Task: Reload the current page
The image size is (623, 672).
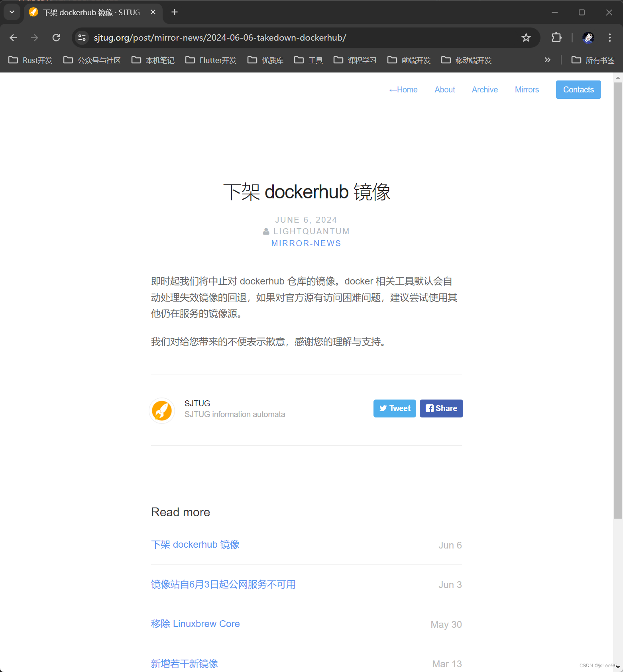Action: (56, 37)
